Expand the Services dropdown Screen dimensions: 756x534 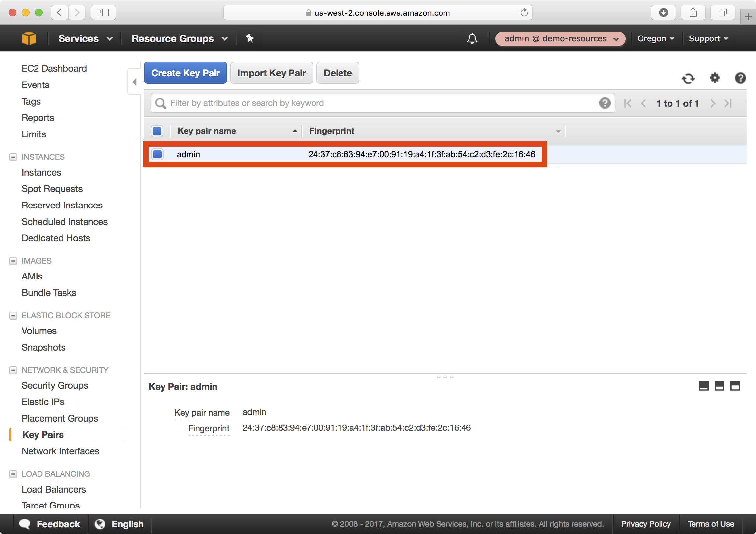pos(85,38)
